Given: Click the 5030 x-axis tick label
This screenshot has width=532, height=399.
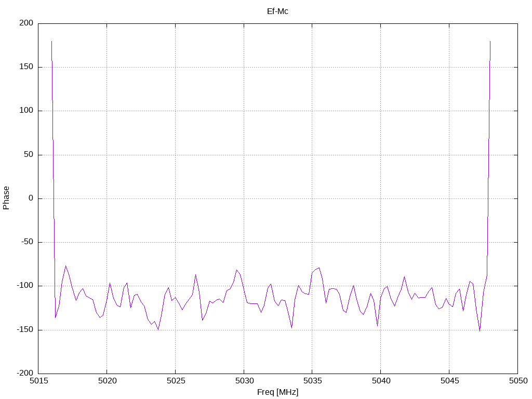Looking at the screenshot, I should click(x=244, y=381).
